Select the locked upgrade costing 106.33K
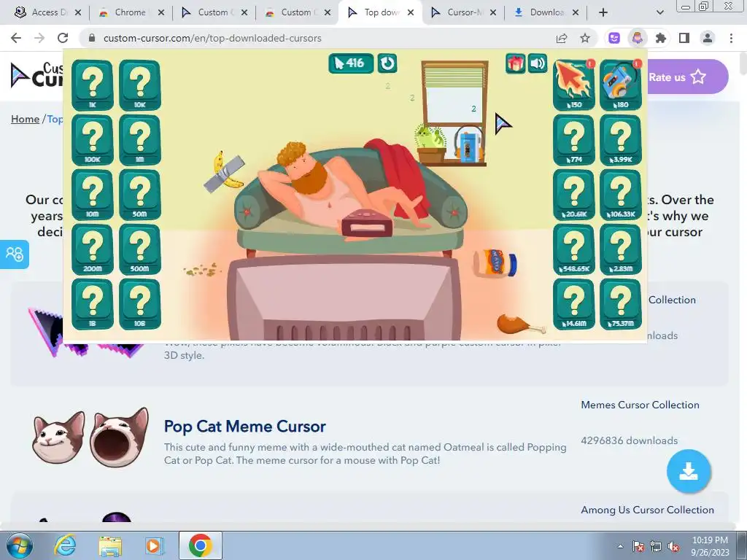Screen dimensions: 747x560 [x=621, y=195]
